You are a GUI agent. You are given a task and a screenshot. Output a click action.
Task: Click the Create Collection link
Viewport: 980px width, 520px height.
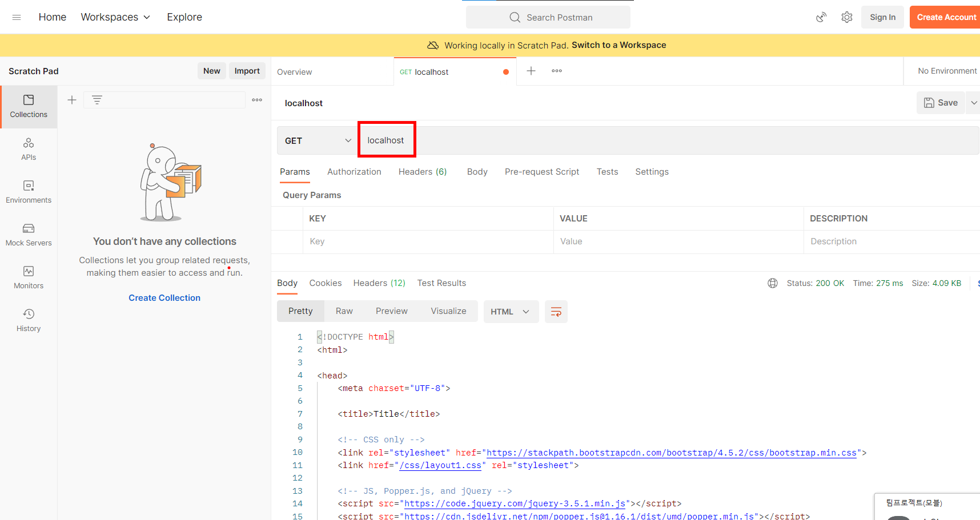(164, 298)
